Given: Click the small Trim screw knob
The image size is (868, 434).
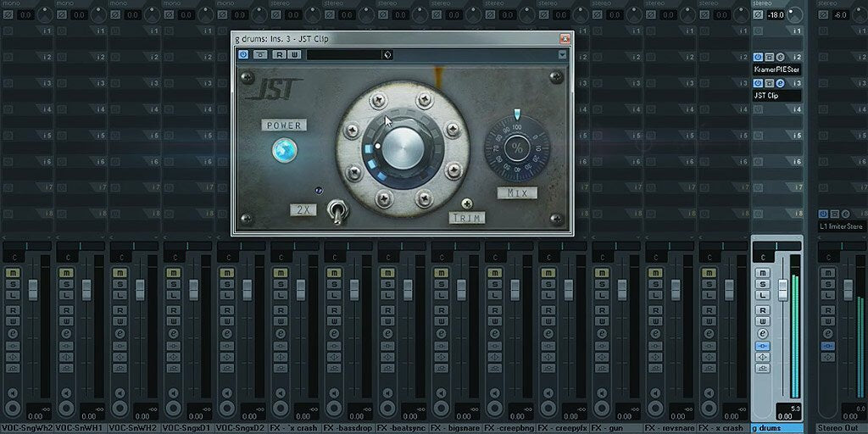Looking at the screenshot, I should coord(467,203).
